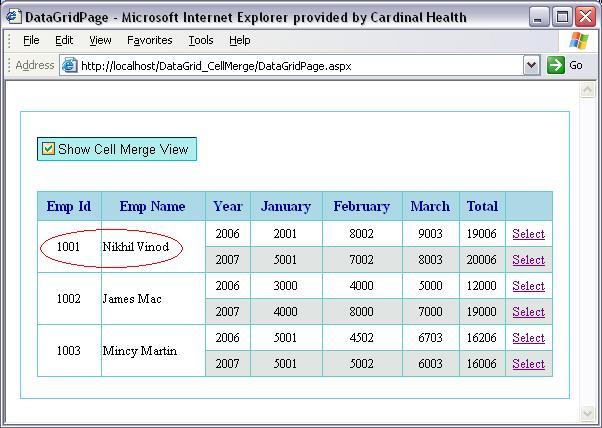Screen dimensions: 602x428
Task: Maximize the Internet Explorer window
Action: 562,17
